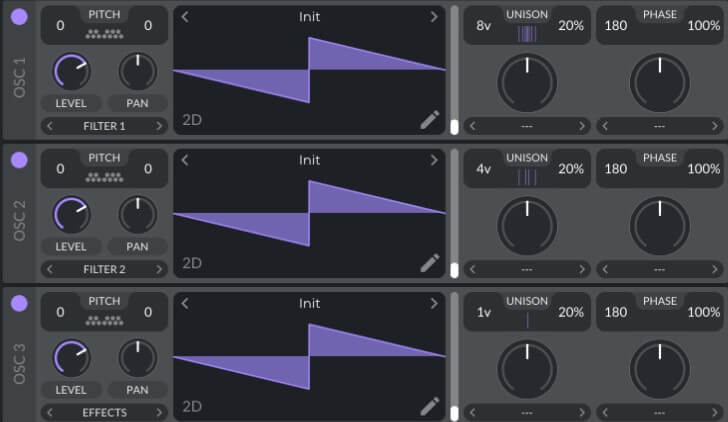Click the 8v unison voice count
This screenshot has height=422, width=728.
[x=484, y=25]
